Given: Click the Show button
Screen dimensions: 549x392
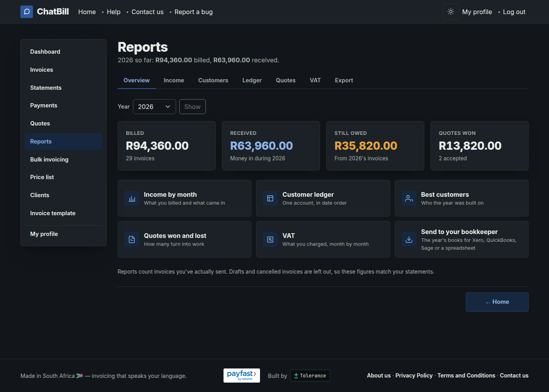Looking at the screenshot, I should tap(193, 107).
